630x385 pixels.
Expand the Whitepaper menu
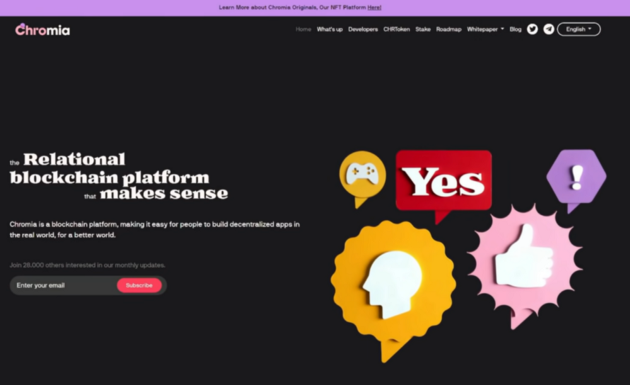[485, 29]
